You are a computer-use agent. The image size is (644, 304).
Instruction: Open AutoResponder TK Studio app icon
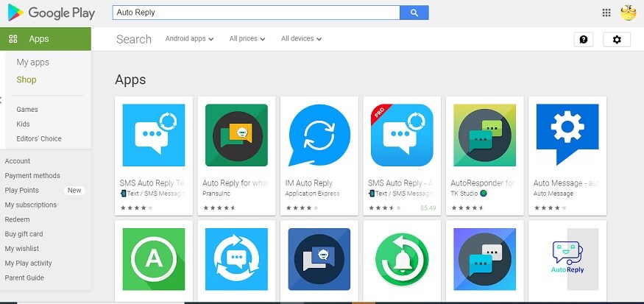pyautogui.click(x=484, y=135)
